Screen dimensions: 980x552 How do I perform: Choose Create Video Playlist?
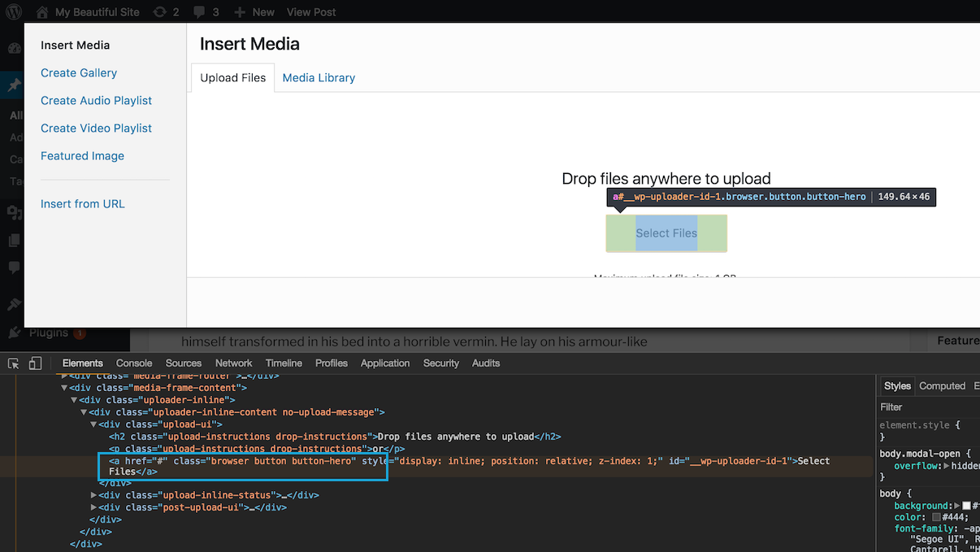coord(97,128)
